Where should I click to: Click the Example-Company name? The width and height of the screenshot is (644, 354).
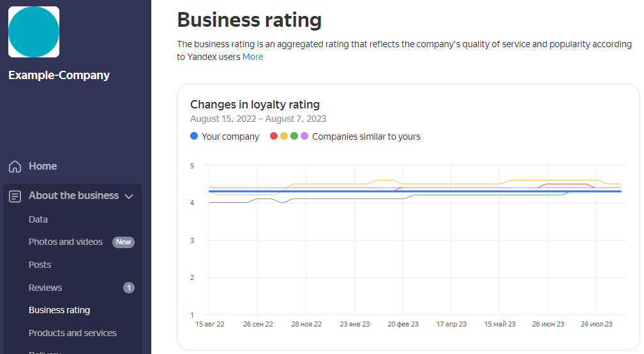tap(59, 75)
